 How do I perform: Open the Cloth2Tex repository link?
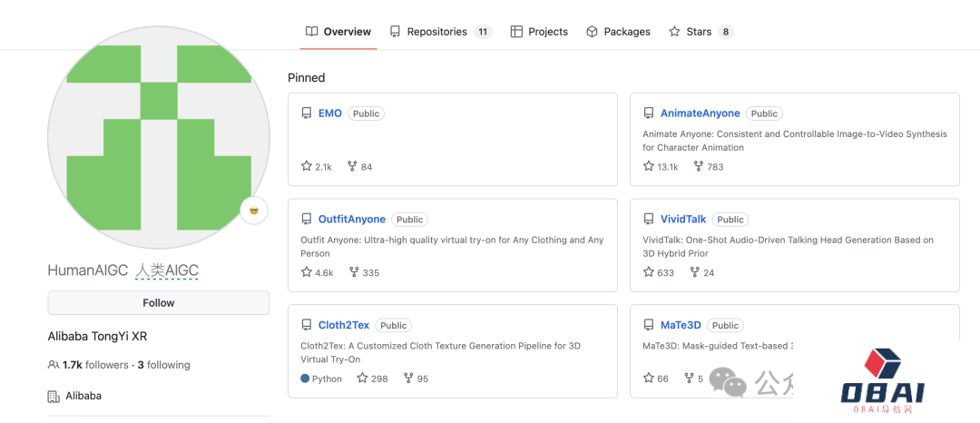(x=344, y=325)
